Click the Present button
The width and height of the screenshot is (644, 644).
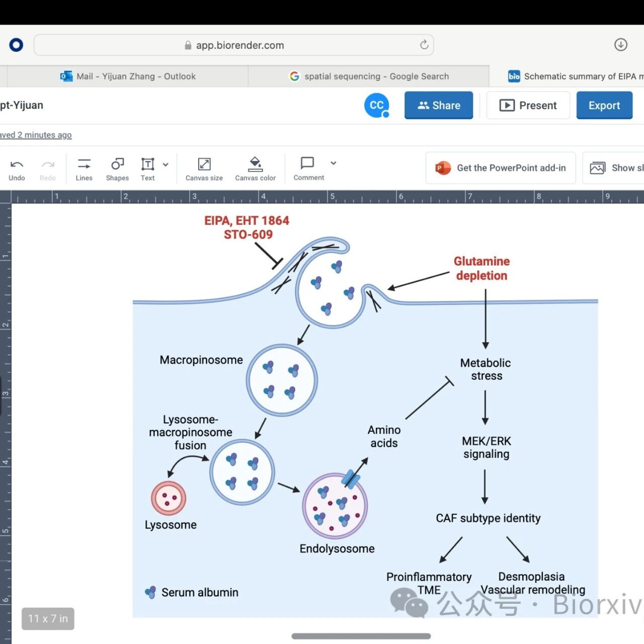click(x=528, y=105)
